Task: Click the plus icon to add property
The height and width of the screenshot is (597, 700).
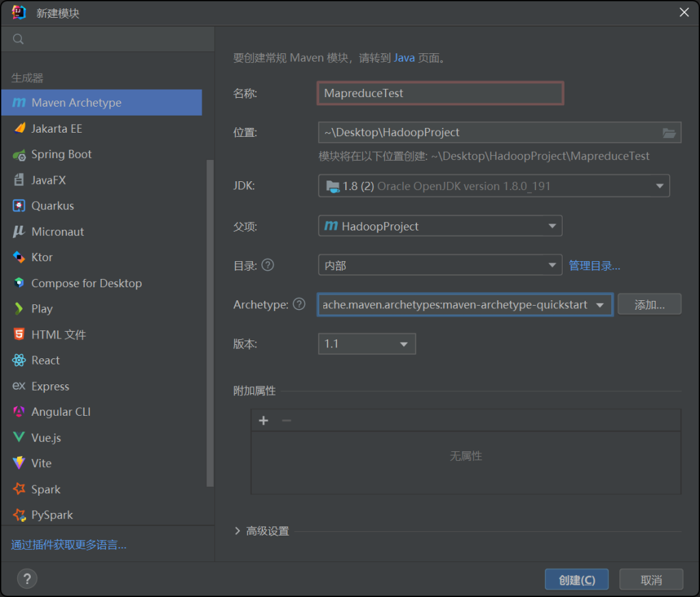Action: [264, 421]
